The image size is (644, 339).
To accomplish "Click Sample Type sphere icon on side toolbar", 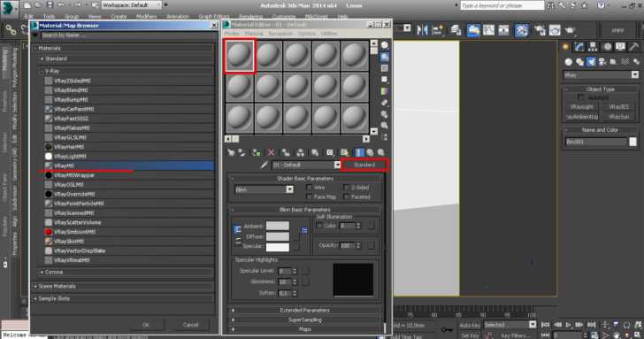I will tap(385, 45).
